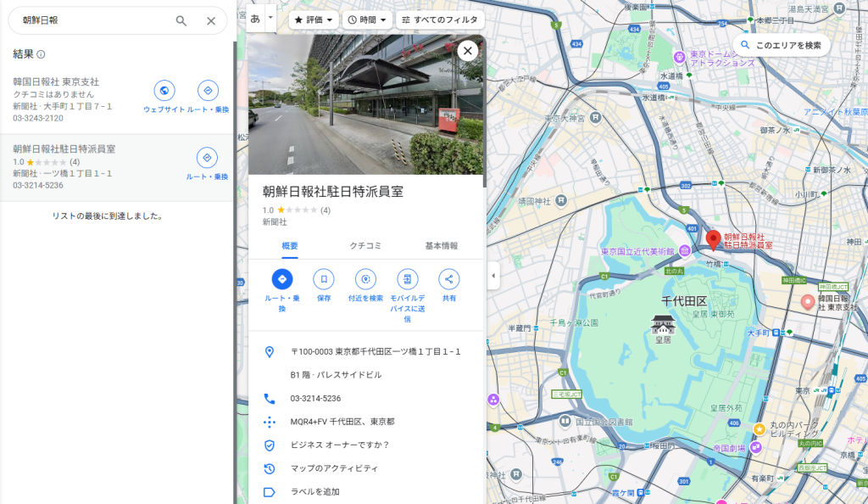This screenshot has width=868, height=504.
Task: Click the search magnifier icon
Action: click(181, 20)
